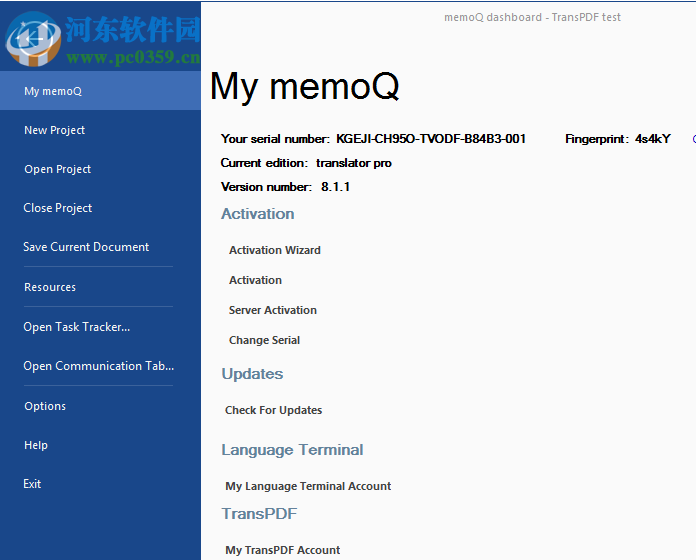Click the back arrow icon in sidebar header
The width and height of the screenshot is (696, 560).
click(33, 39)
